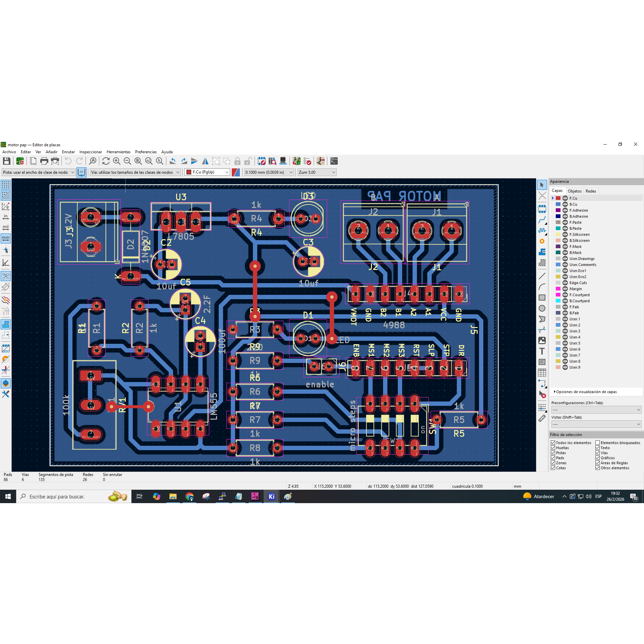This screenshot has height=644, width=644.
Task: Select the Add Text tool
Action: tap(542, 351)
